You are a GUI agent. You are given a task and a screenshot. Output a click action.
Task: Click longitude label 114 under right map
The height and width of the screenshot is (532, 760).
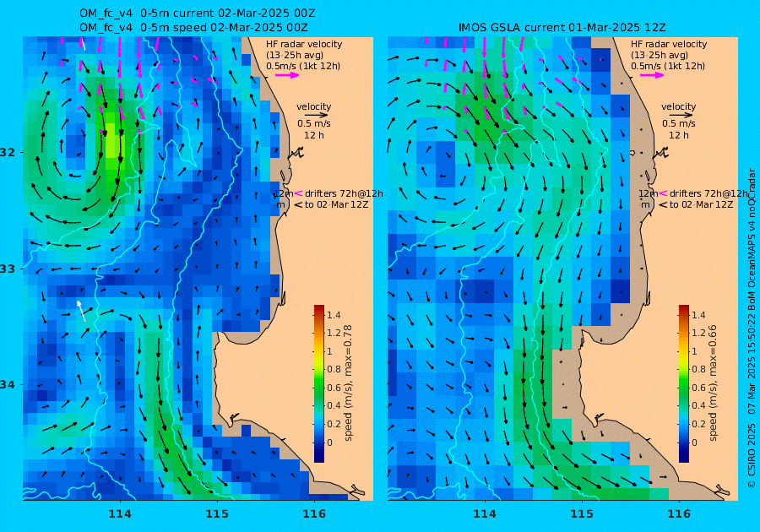pos(484,513)
